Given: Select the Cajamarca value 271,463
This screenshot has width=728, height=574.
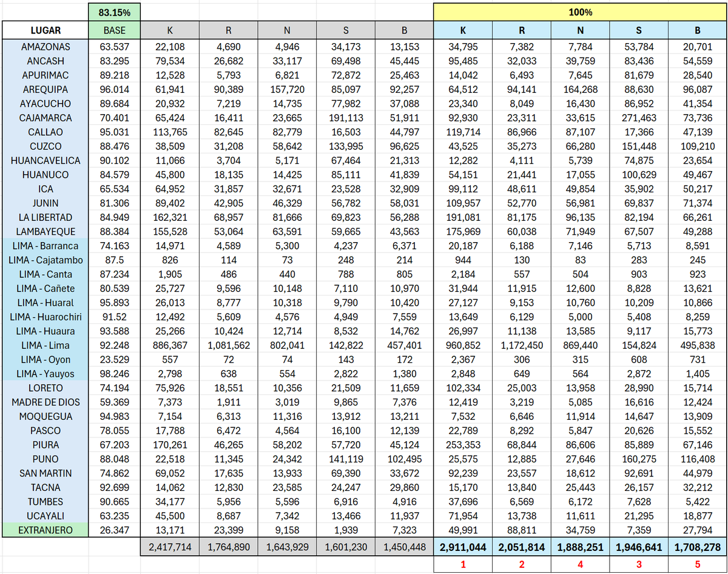Looking at the screenshot, I should coord(639,118).
